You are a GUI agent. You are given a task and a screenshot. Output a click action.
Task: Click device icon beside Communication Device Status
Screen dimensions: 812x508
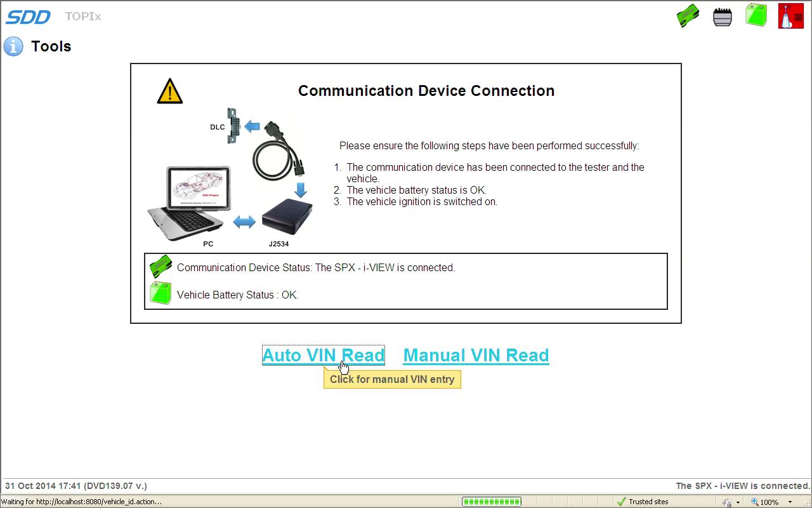[x=160, y=267]
